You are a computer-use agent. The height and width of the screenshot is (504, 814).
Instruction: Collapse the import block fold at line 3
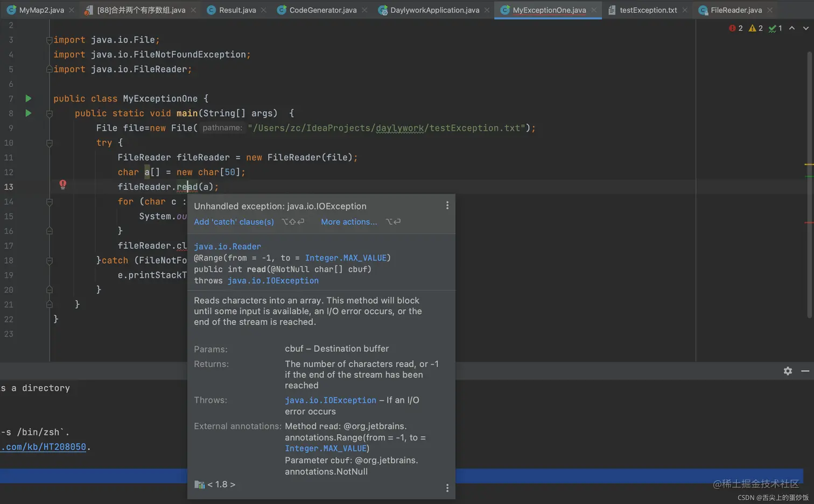click(x=50, y=40)
